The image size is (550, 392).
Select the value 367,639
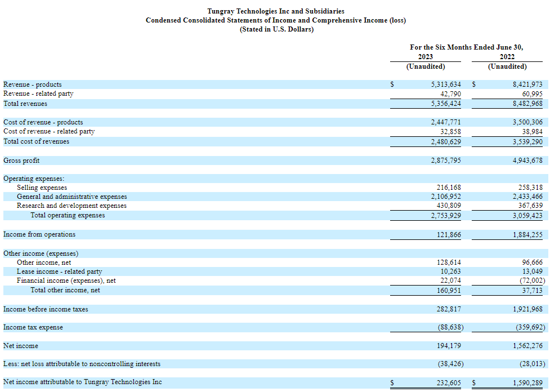point(530,206)
